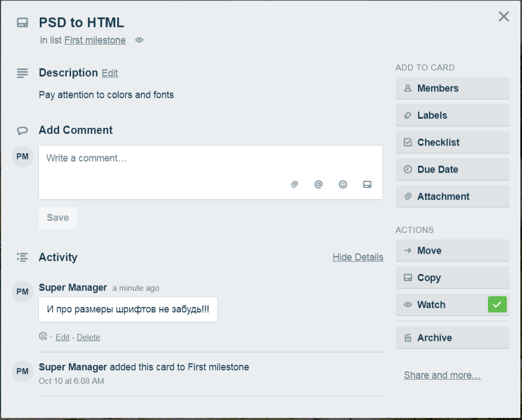This screenshot has height=420, width=522.
Task: Click the Move action
Action: point(452,251)
